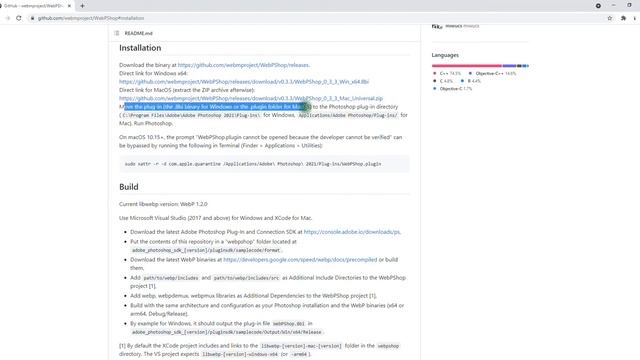The width and height of the screenshot is (640, 360).
Task: Download the Mac Universal zip direct link
Action: [251, 98]
